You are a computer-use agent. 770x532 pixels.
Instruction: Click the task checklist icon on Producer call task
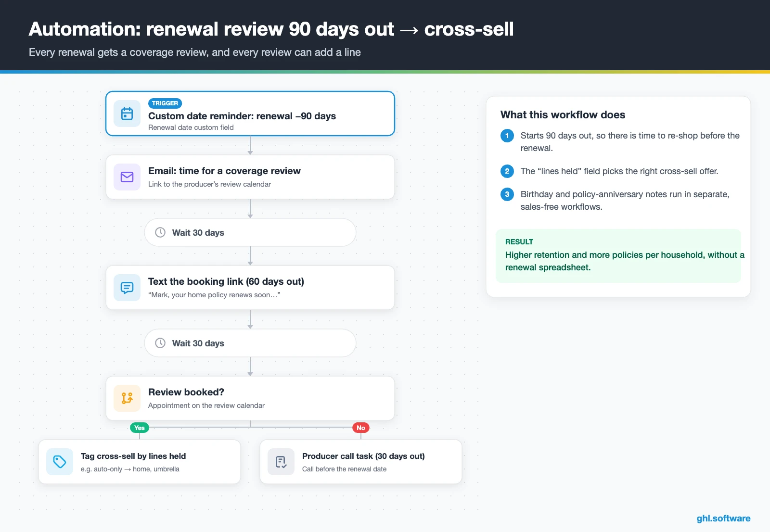[x=281, y=462]
